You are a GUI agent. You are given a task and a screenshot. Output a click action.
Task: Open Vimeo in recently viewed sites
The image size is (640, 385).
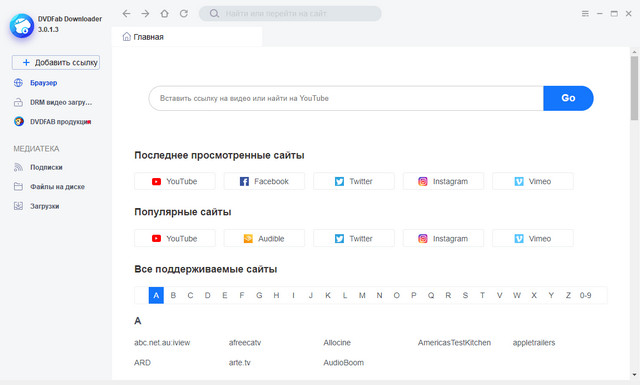click(533, 181)
